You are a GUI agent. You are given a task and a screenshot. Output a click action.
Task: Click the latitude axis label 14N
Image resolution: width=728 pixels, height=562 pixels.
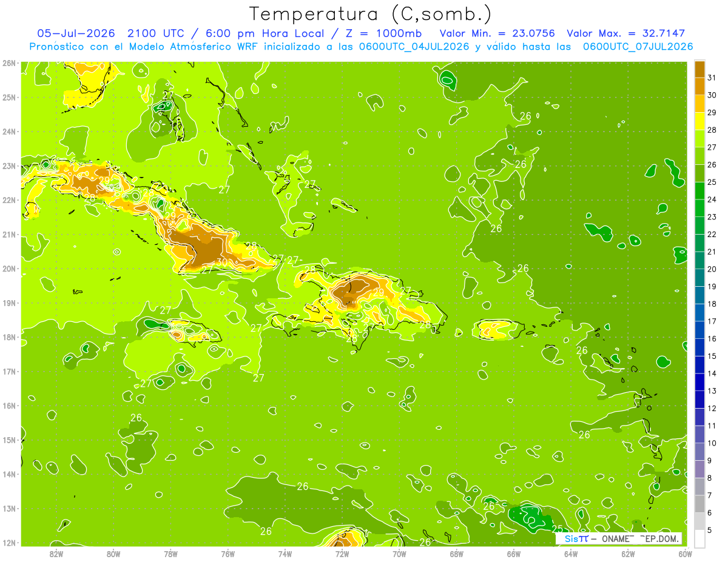[9, 474]
